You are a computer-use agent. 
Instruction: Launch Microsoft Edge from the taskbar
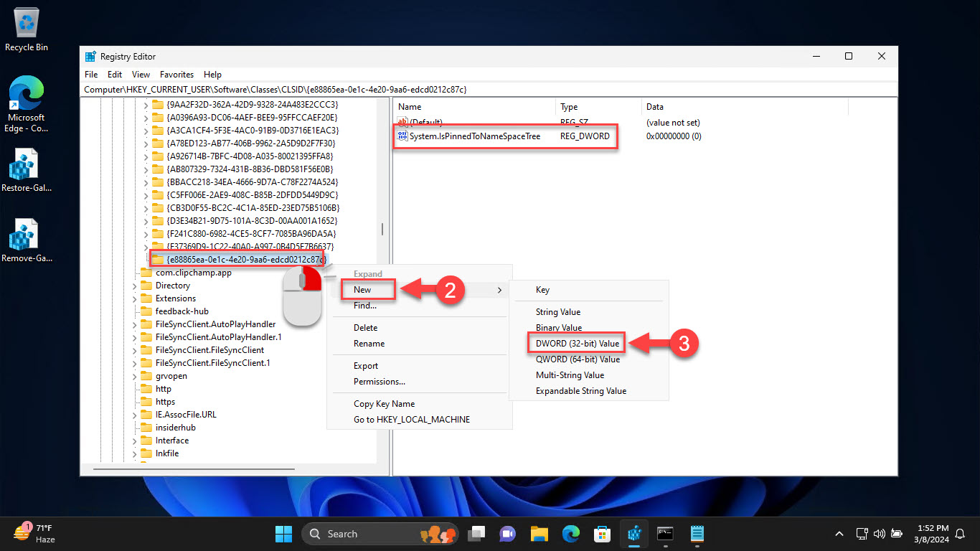tap(571, 534)
